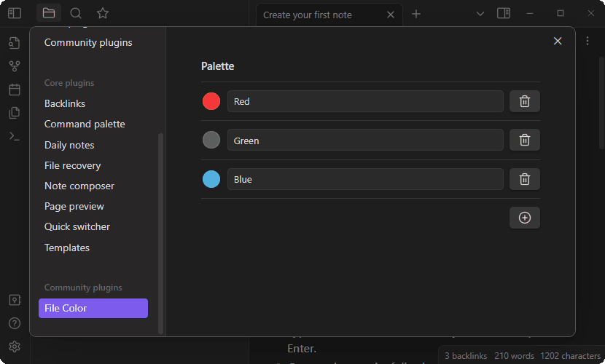The image size is (605, 364).
Task: Open settings gear icon
Action: [15, 347]
